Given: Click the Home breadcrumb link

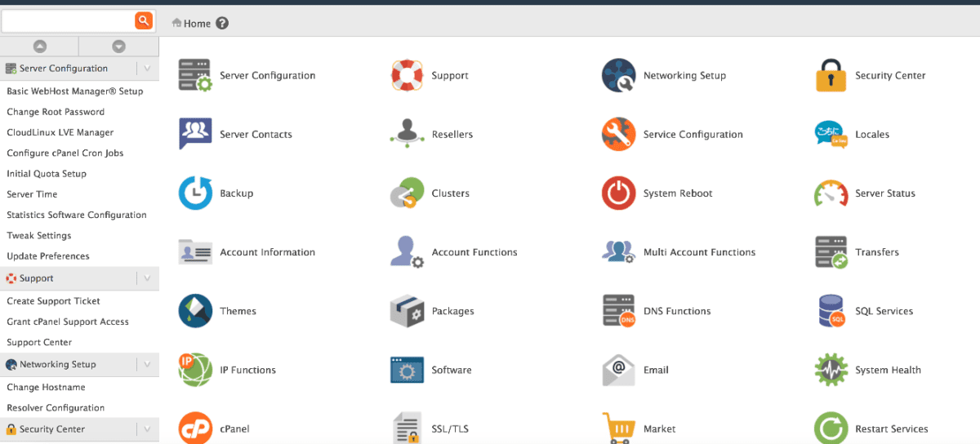Looking at the screenshot, I should click(197, 24).
